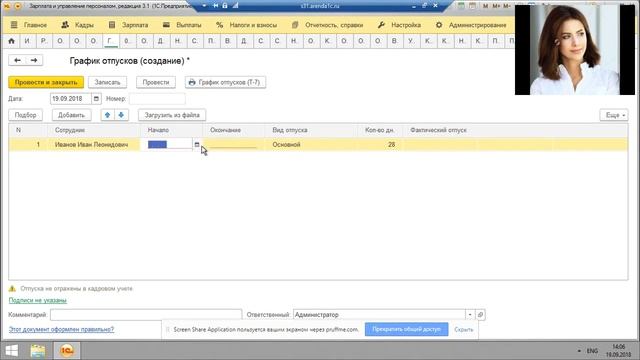The width and height of the screenshot is (640, 360).
Task: Open the round dropdown in the title bar
Action: [x=18, y=6]
